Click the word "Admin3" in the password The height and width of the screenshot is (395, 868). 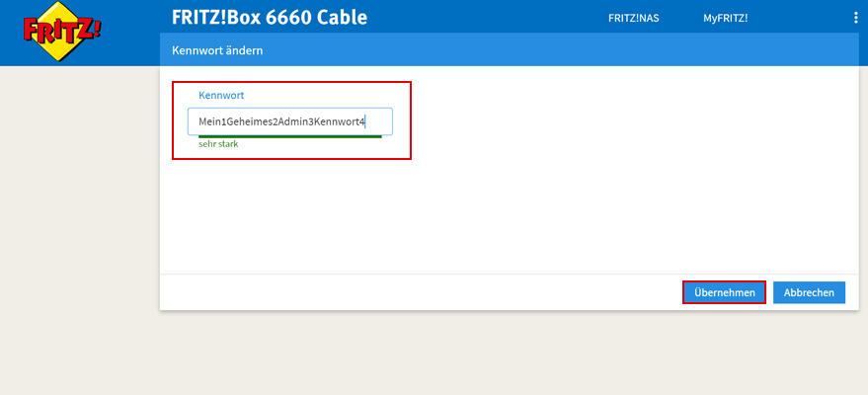(294, 121)
